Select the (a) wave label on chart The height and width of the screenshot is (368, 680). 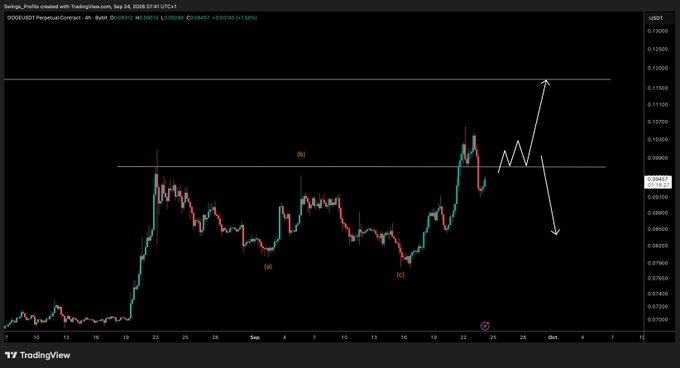(x=268, y=266)
